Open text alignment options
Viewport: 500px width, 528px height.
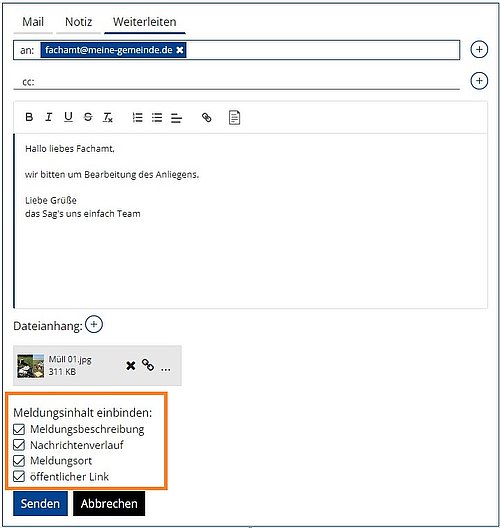point(176,118)
